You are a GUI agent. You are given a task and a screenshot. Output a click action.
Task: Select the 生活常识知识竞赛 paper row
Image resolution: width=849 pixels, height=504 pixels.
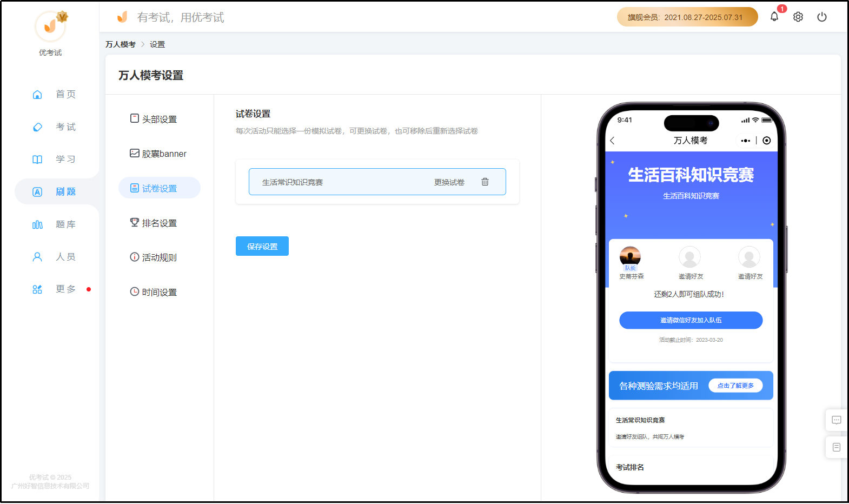click(377, 182)
